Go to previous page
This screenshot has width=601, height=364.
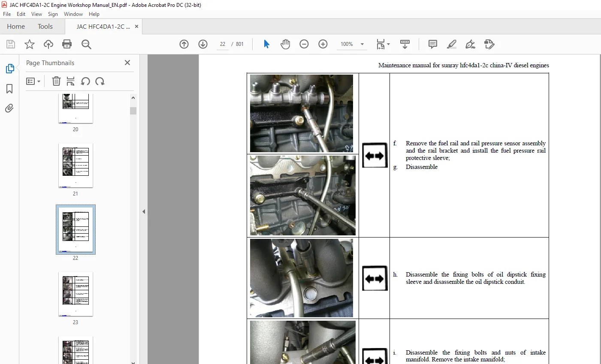184,44
